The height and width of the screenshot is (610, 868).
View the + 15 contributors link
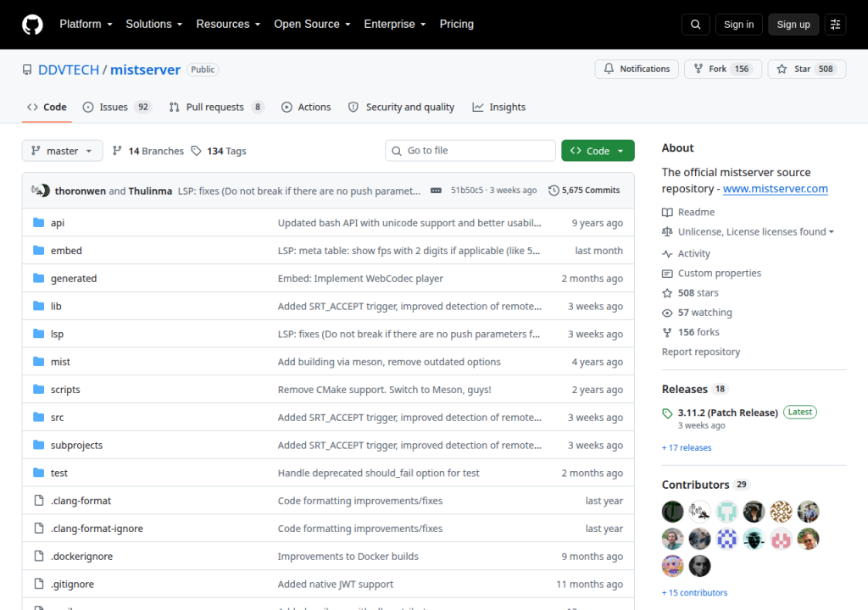[694, 593]
